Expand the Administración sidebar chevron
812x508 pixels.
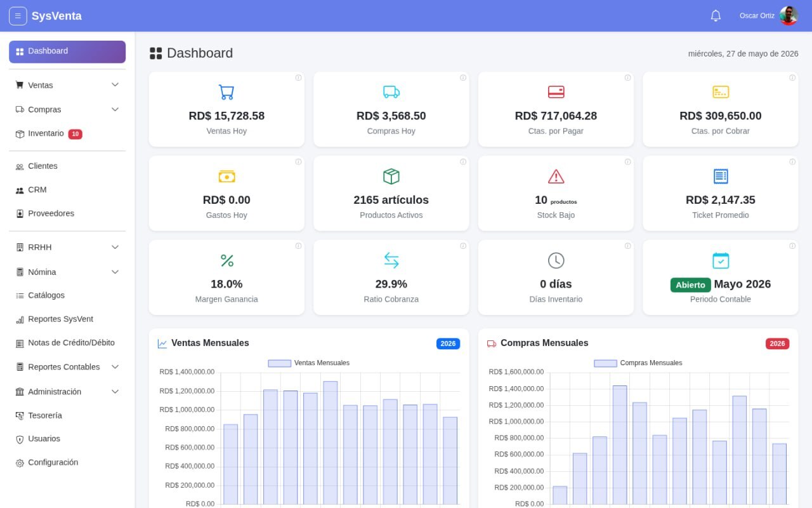(115, 392)
